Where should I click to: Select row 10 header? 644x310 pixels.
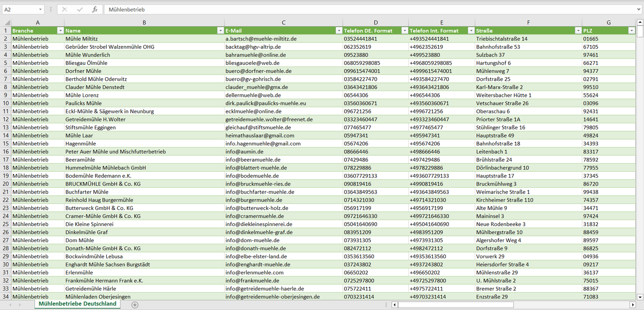6,103
